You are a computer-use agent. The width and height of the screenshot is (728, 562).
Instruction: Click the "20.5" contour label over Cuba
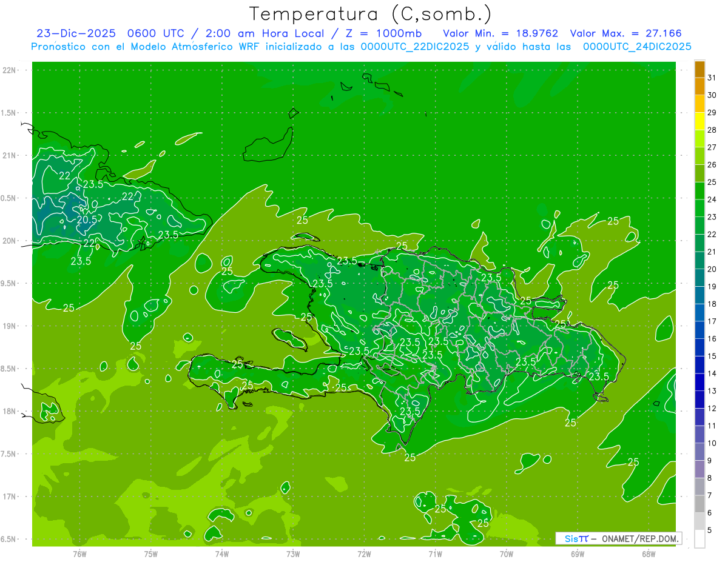[x=87, y=219]
